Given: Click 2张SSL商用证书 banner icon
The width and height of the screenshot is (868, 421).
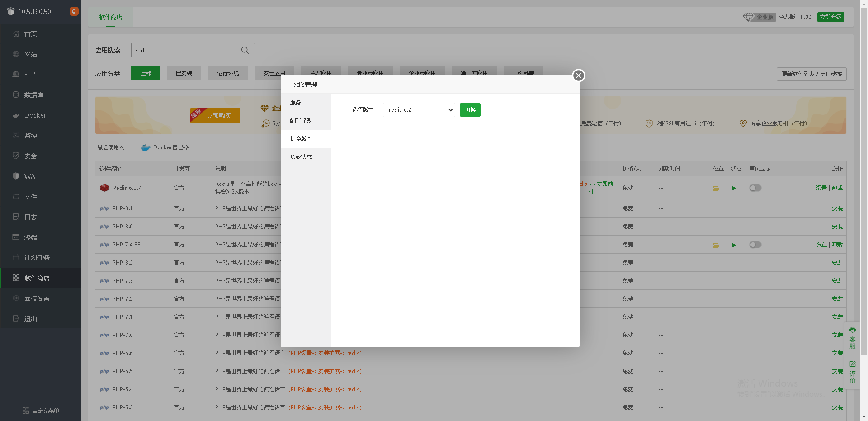Looking at the screenshot, I should 649,123.
